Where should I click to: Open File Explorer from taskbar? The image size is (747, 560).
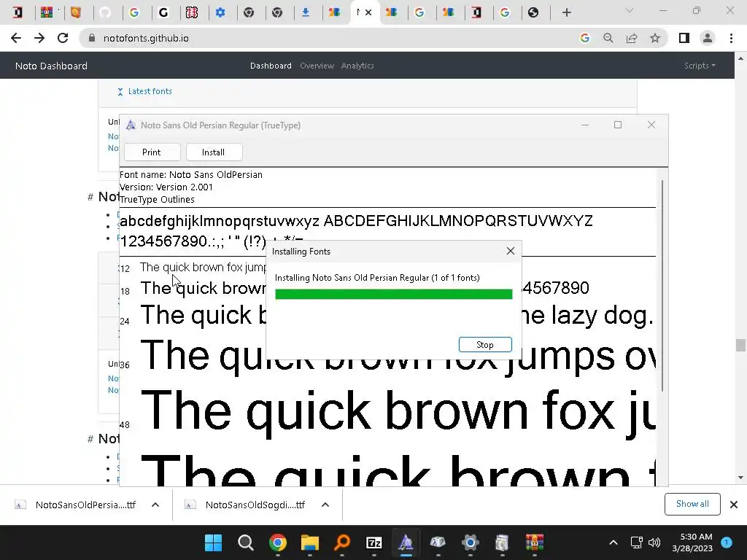pos(309,542)
